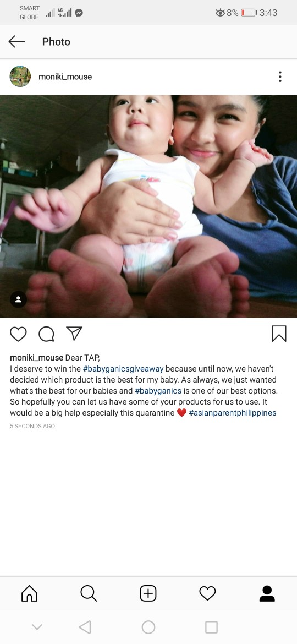The height and width of the screenshot is (644, 297).
Task: Open Profile tab in bottom bar
Action: point(267,593)
